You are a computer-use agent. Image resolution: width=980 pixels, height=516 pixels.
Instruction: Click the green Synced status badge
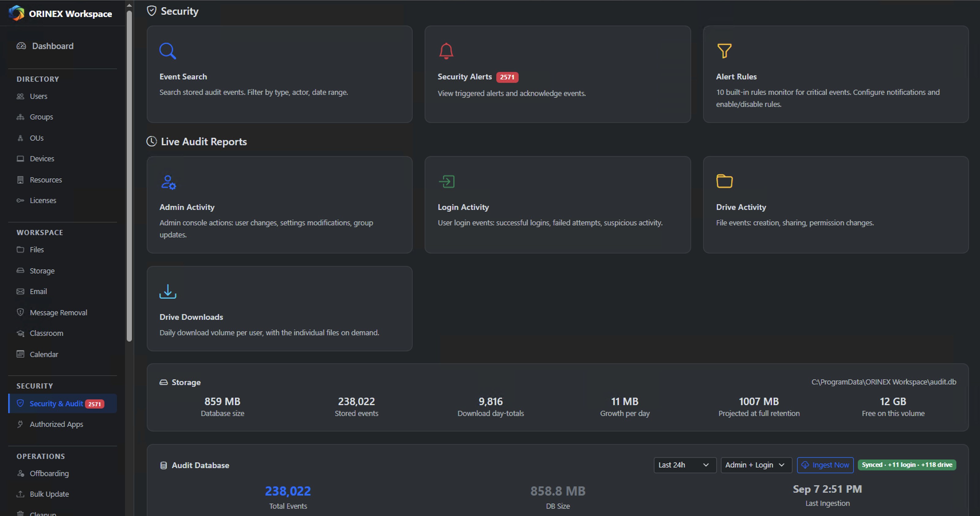click(x=907, y=465)
